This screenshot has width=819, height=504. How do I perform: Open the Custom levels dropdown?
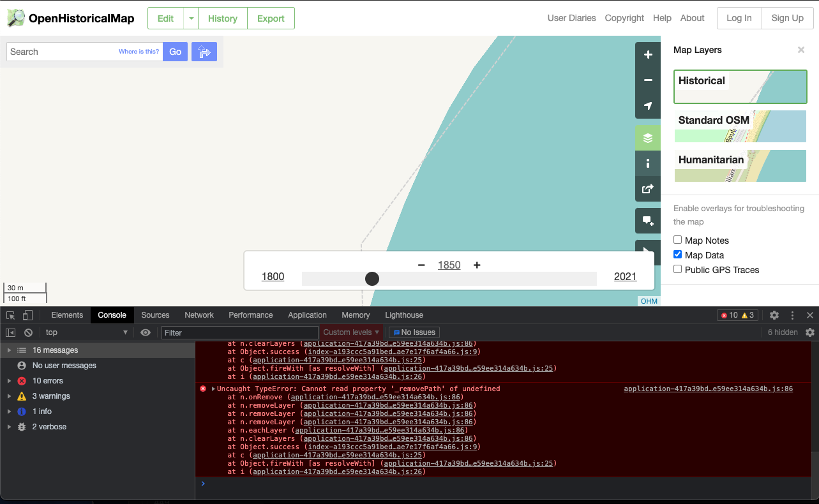(351, 332)
